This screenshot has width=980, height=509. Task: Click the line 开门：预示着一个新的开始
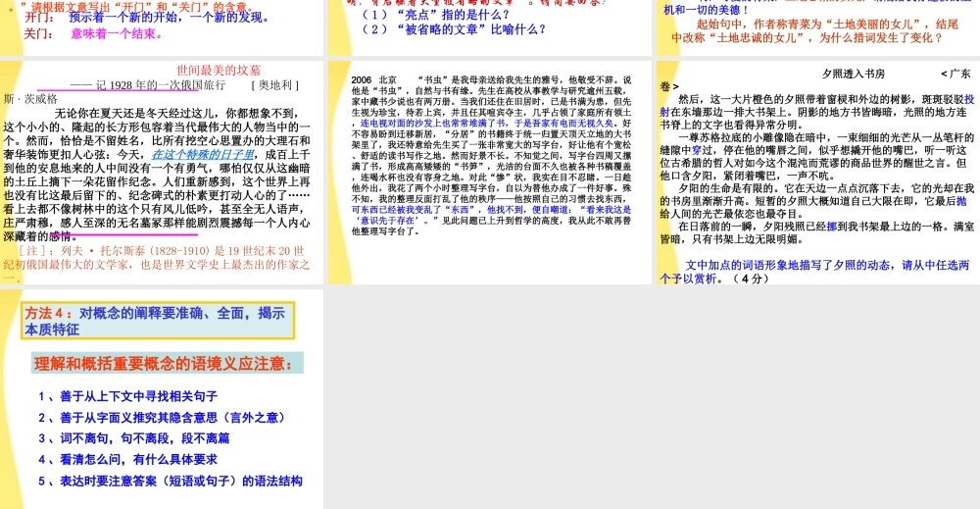(147, 18)
